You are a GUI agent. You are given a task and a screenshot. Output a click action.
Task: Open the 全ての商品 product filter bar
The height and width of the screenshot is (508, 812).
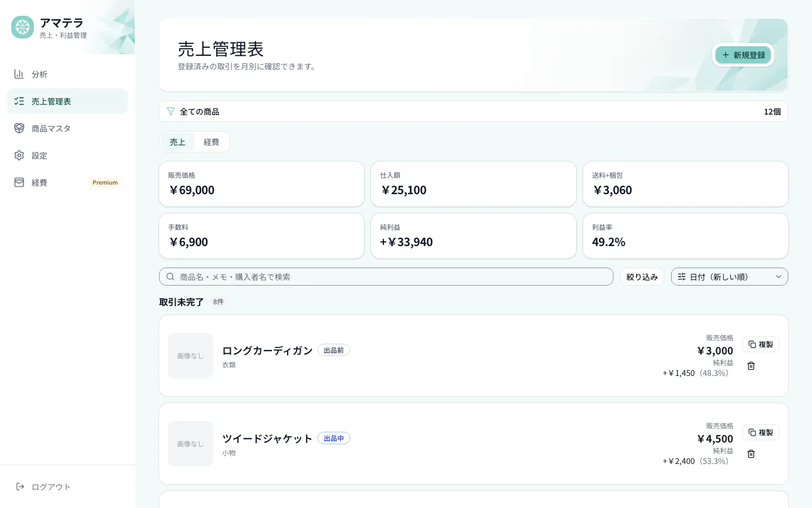pos(473,111)
